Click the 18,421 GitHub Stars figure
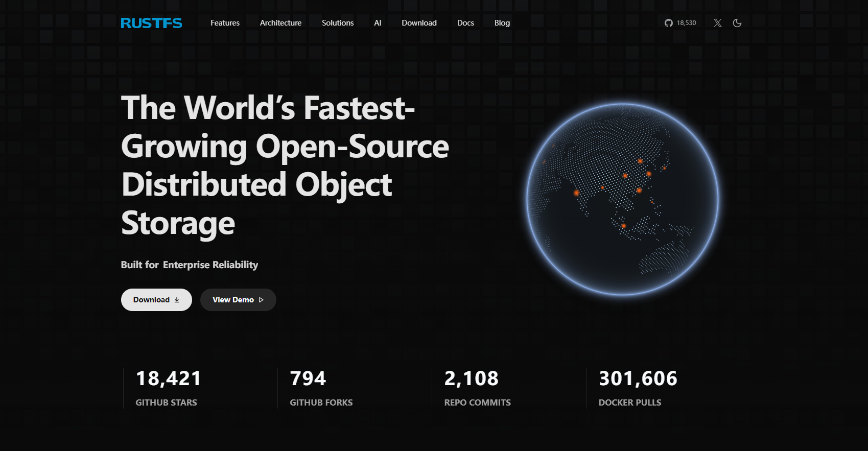 (x=169, y=378)
